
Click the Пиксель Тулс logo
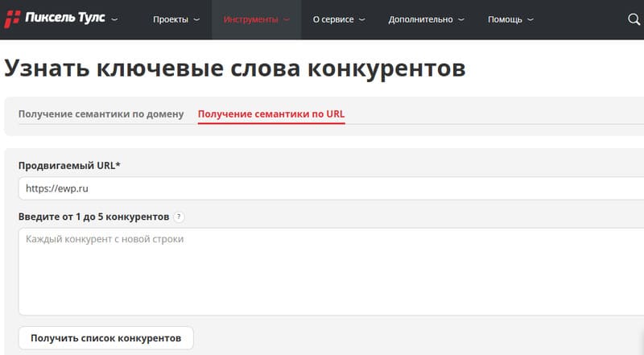[x=55, y=19]
